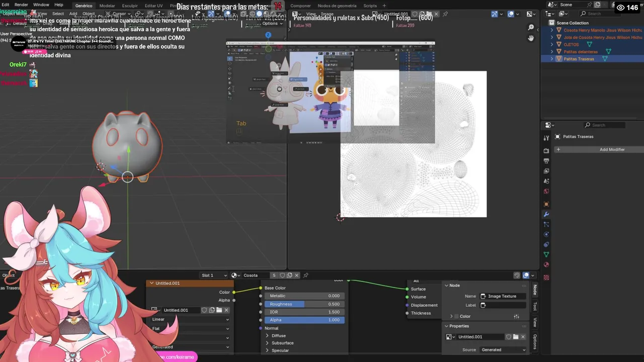Expand Jola de Cosota collection in outliner
644x362 pixels.
552,37
